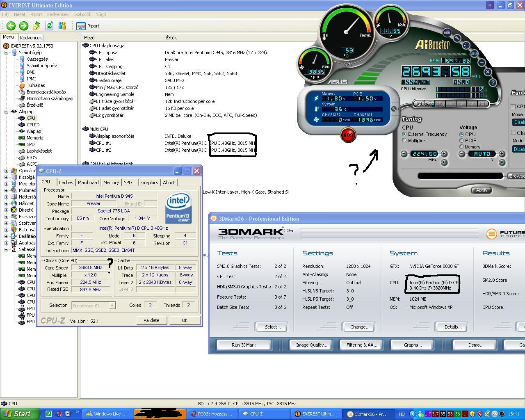
Task: Click second icon in AiBooster profile strip
Action: (x=429, y=104)
